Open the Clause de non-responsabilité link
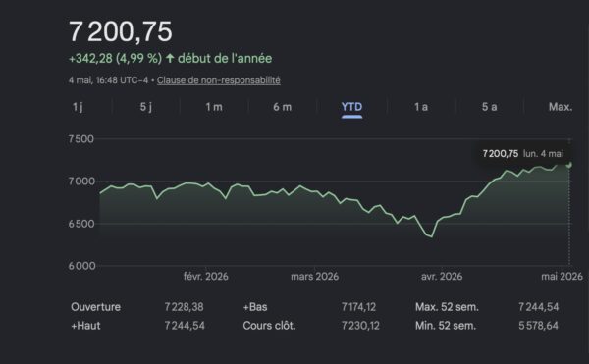 point(219,80)
